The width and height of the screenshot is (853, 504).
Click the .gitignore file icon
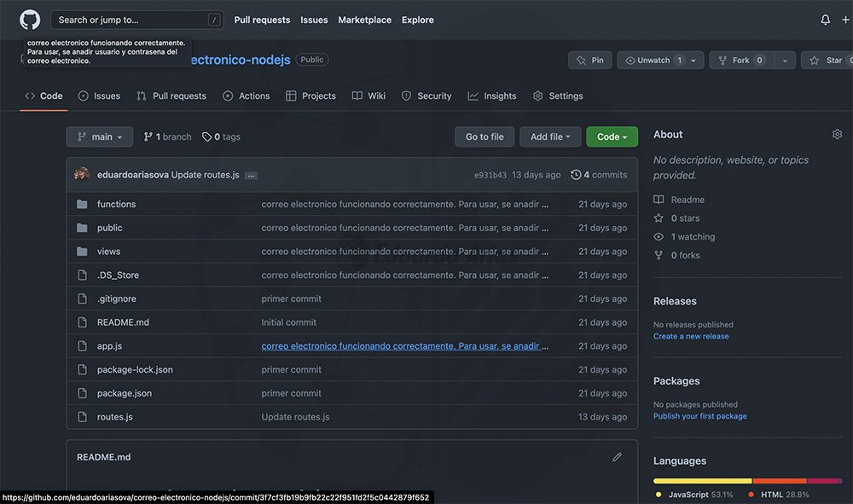coord(82,298)
